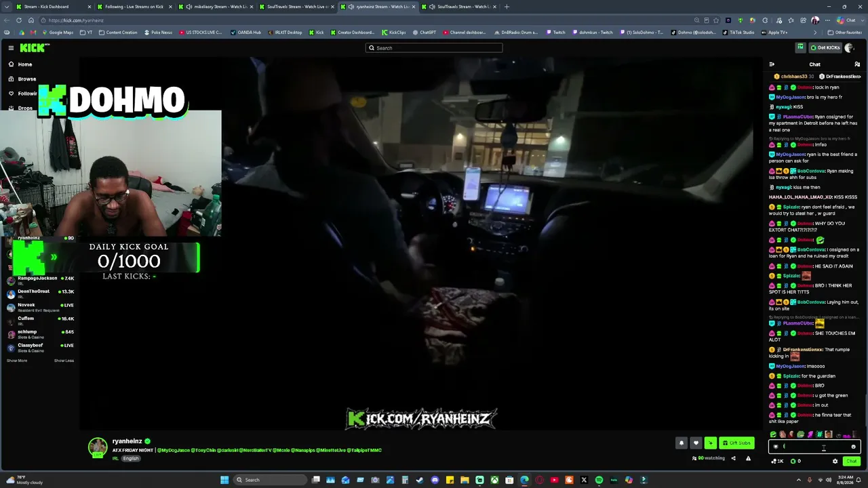Click the weather widget on taskbar

coord(24,480)
